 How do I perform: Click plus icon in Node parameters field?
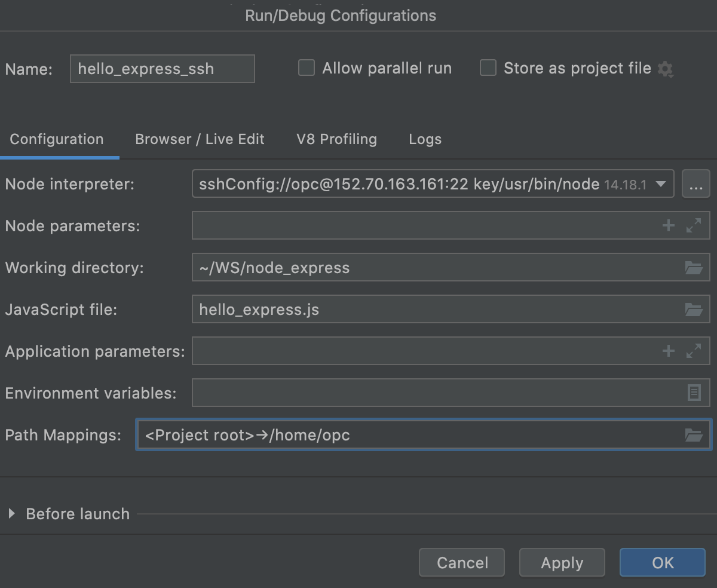pyautogui.click(x=668, y=225)
